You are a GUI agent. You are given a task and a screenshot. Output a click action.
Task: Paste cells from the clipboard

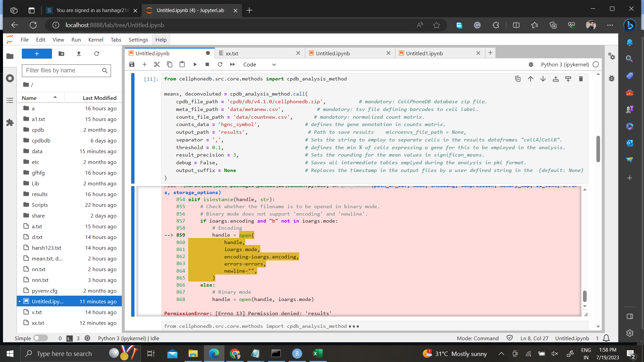(x=182, y=64)
